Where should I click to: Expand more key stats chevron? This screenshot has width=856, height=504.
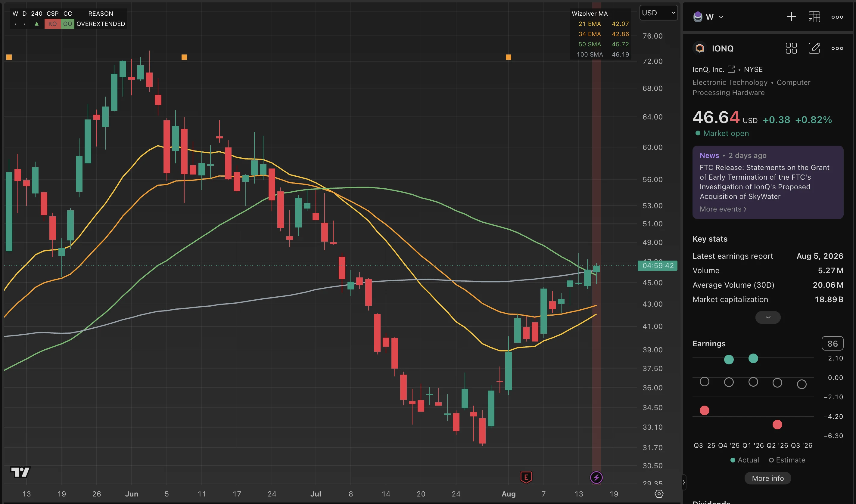(x=768, y=317)
